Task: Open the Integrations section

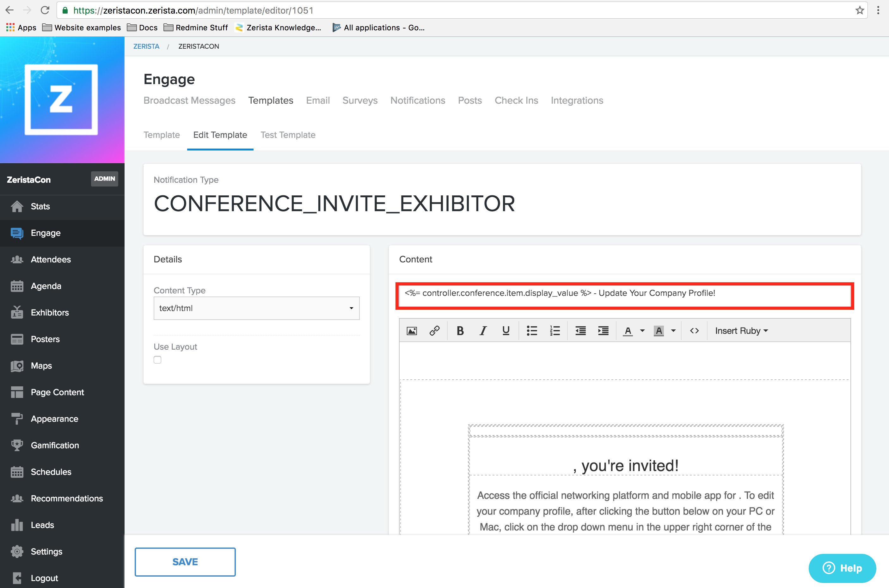Action: click(x=577, y=101)
